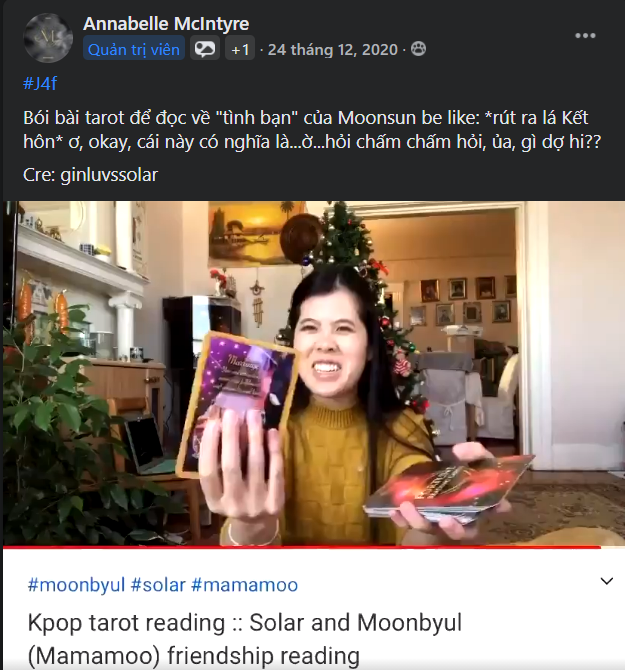
Task: Play the tarot reading video thumbnail
Action: click(x=314, y=373)
